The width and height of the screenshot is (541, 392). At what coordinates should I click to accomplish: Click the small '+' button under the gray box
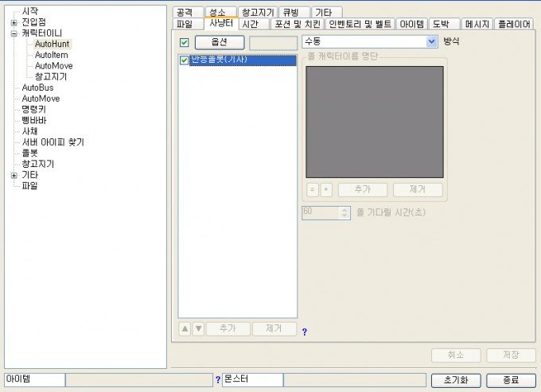325,190
